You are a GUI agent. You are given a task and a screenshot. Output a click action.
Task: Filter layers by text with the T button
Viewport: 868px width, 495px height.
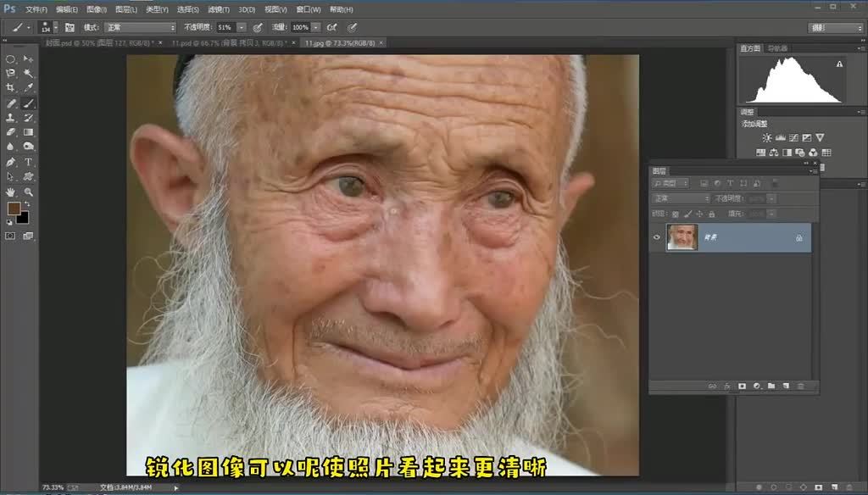pyautogui.click(x=730, y=181)
